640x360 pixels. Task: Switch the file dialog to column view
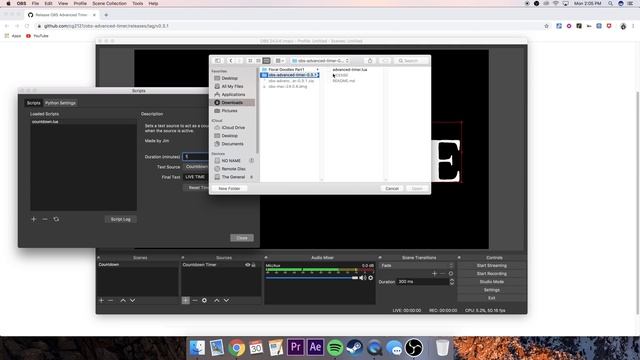click(x=267, y=61)
